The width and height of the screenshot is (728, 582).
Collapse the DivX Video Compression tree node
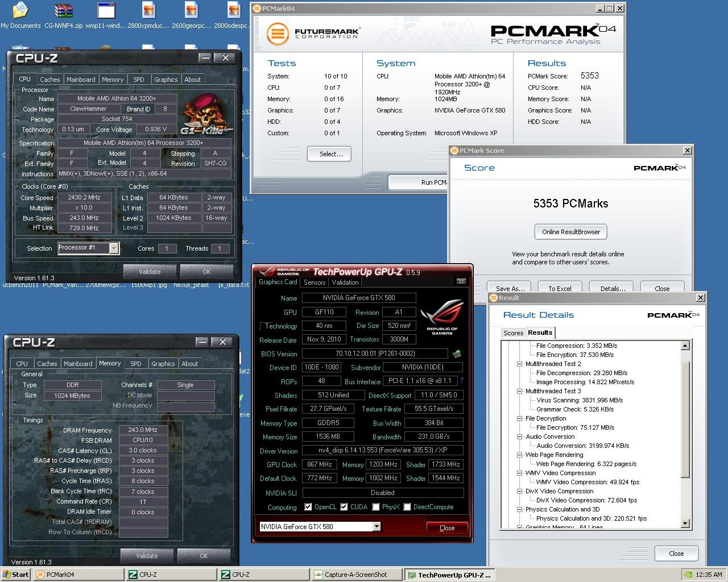[x=519, y=491]
